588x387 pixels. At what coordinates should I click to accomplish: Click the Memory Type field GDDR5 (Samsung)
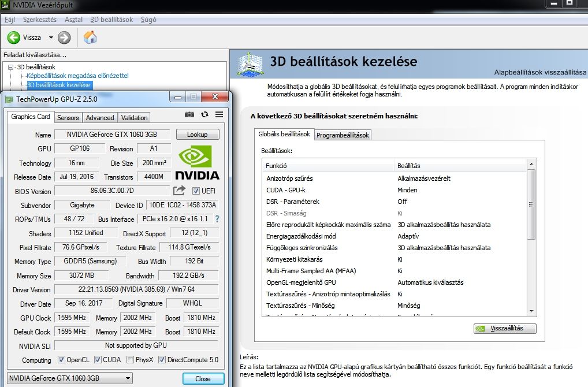pos(90,261)
